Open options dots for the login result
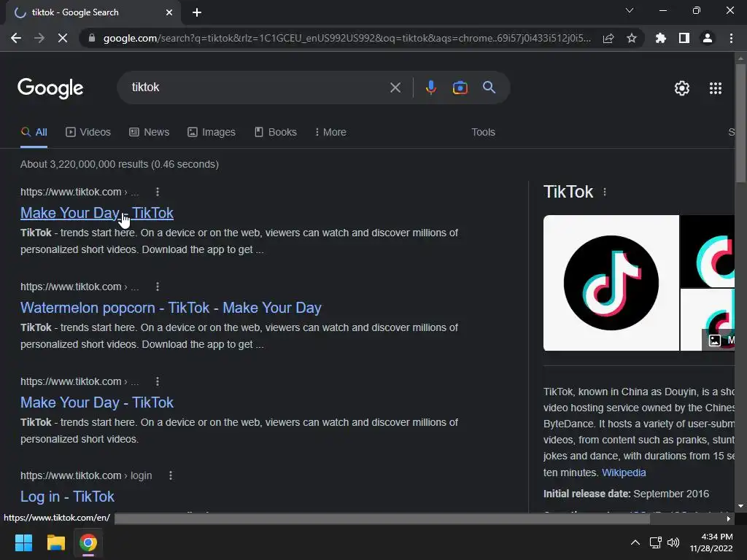 pyautogui.click(x=171, y=475)
